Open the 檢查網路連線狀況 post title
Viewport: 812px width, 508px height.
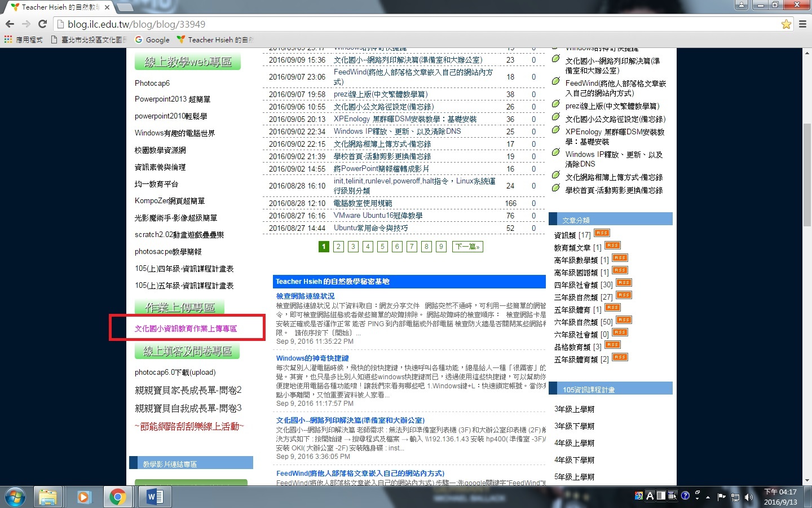[x=305, y=296]
